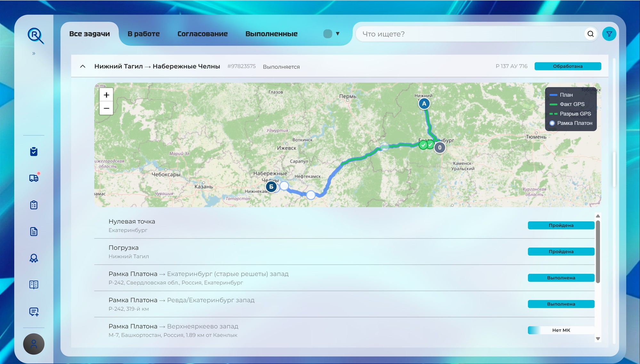Click the Platon frame circle near marker Б
The image size is (640, 364).
(284, 186)
